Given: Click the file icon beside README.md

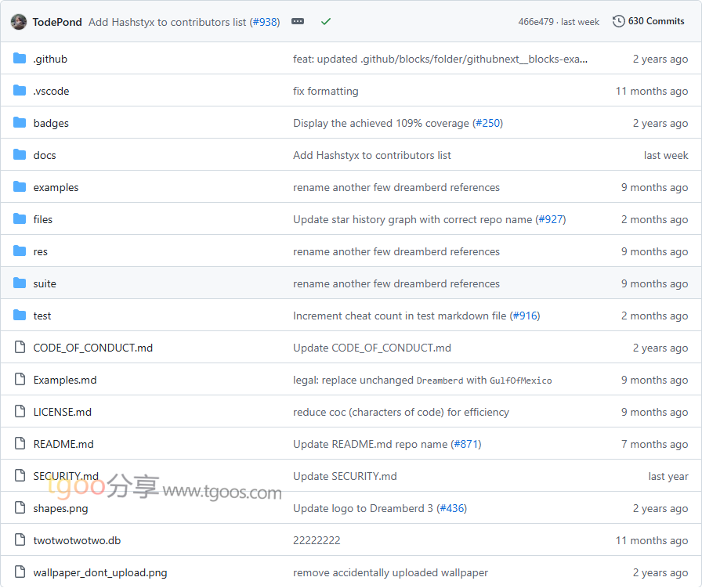Looking at the screenshot, I should (x=20, y=444).
